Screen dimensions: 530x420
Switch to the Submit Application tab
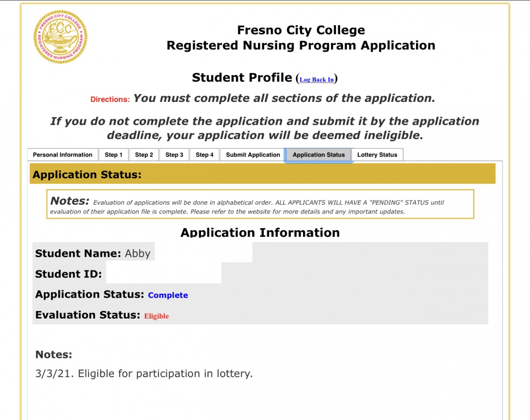(253, 155)
